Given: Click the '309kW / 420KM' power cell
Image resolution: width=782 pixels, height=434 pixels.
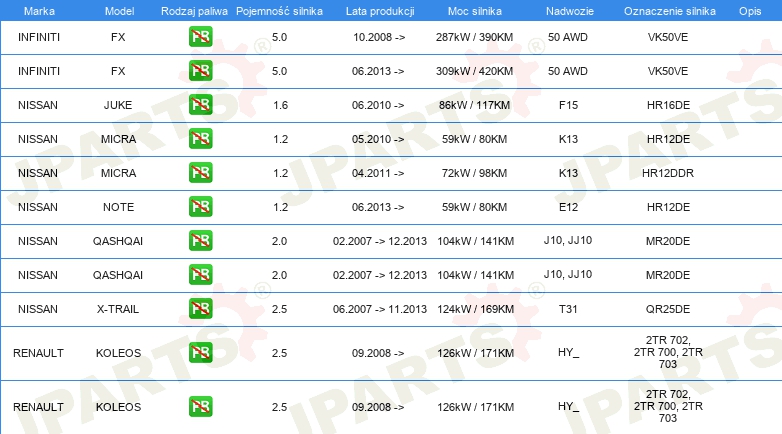Looking at the screenshot, I should click(474, 71).
